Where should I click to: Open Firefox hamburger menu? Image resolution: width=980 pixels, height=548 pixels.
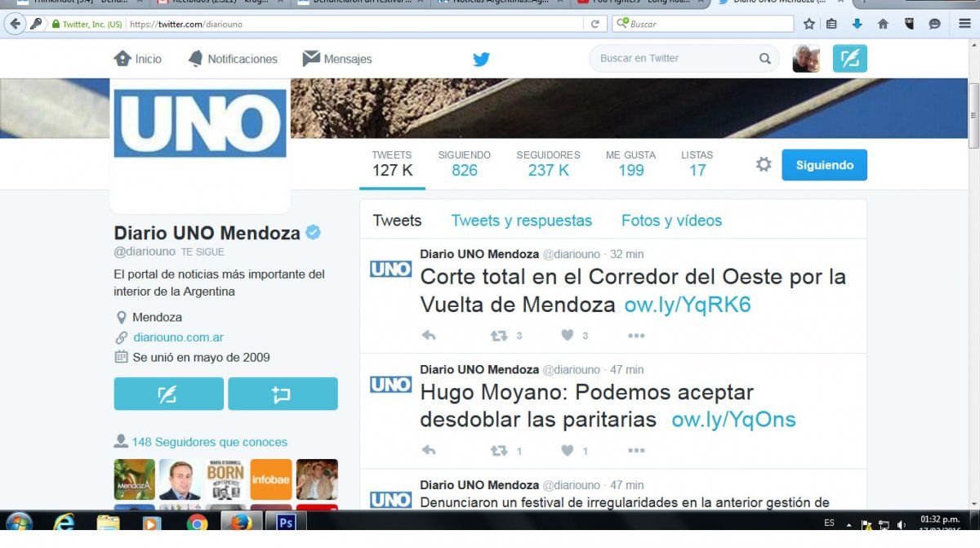tap(964, 24)
